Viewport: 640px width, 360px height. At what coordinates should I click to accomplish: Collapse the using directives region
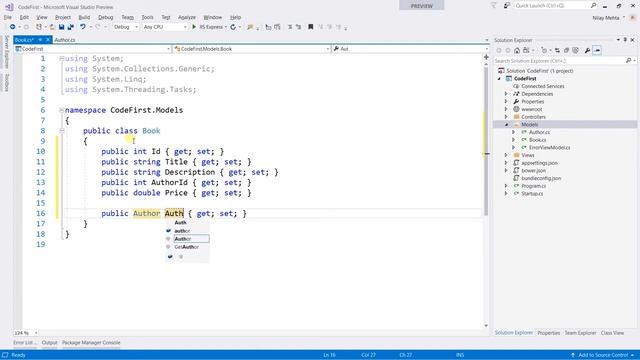point(62,58)
